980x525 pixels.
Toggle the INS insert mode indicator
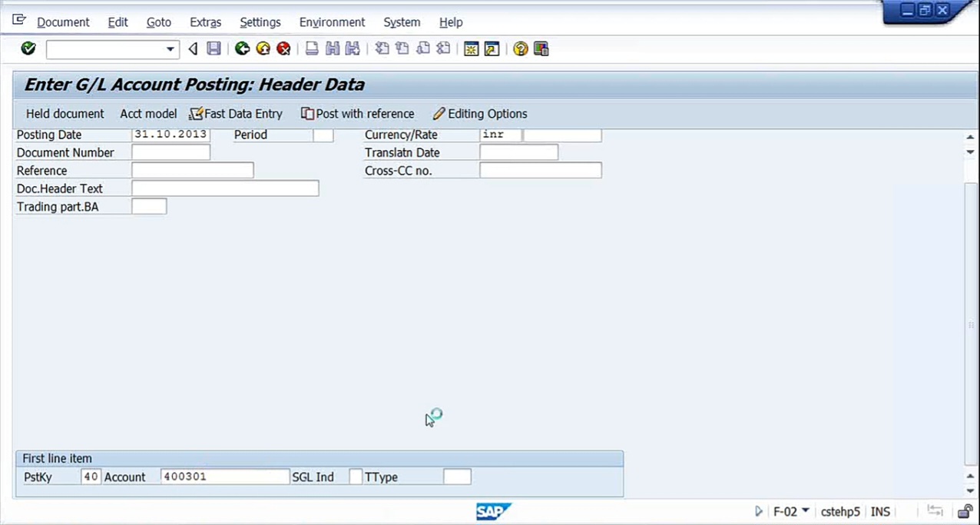(880, 511)
